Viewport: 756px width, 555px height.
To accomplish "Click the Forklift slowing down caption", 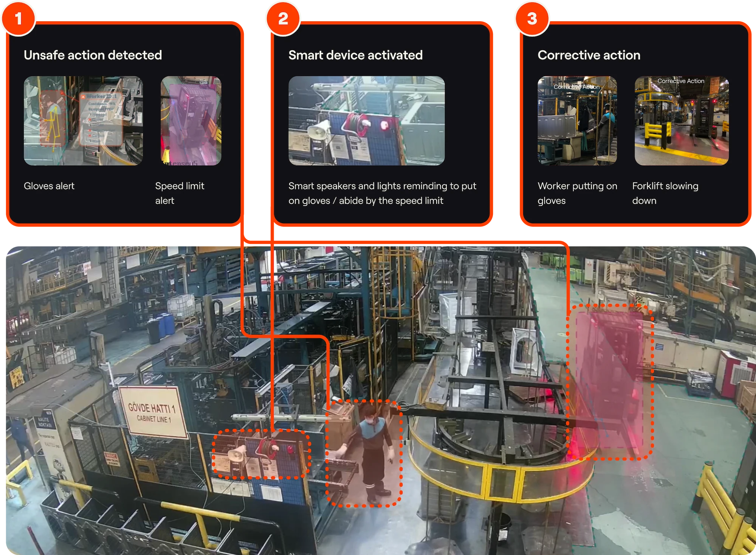I will click(665, 193).
